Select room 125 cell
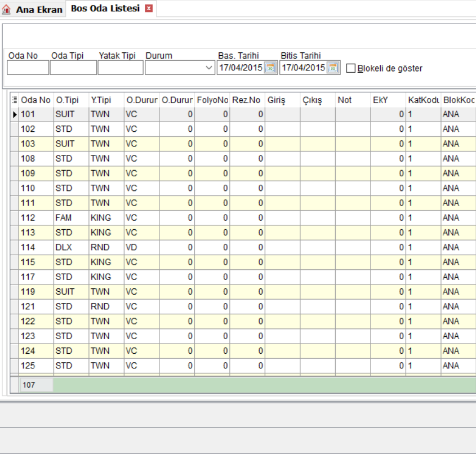476x454 pixels. pyautogui.click(x=36, y=366)
